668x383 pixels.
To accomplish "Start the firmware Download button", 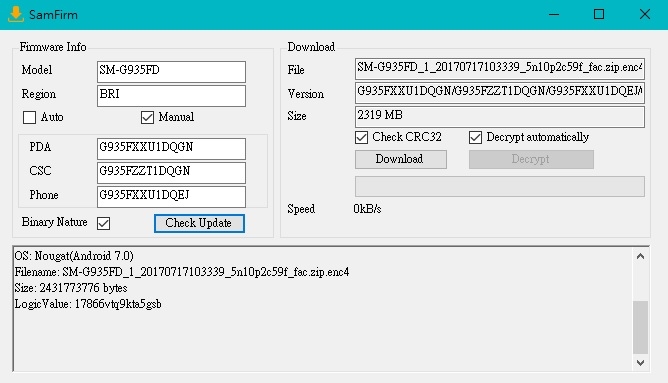I will point(401,159).
